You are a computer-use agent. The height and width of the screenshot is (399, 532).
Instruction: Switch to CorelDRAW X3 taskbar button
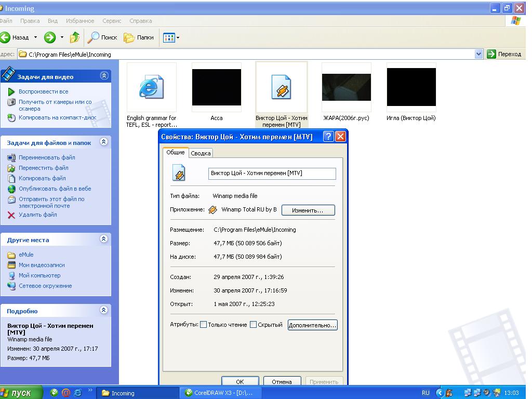pos(220,393)
